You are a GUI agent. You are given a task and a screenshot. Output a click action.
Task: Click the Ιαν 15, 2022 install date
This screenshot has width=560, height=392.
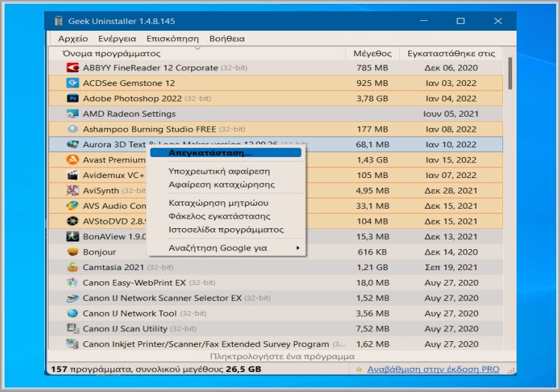(x=451, y=160)
